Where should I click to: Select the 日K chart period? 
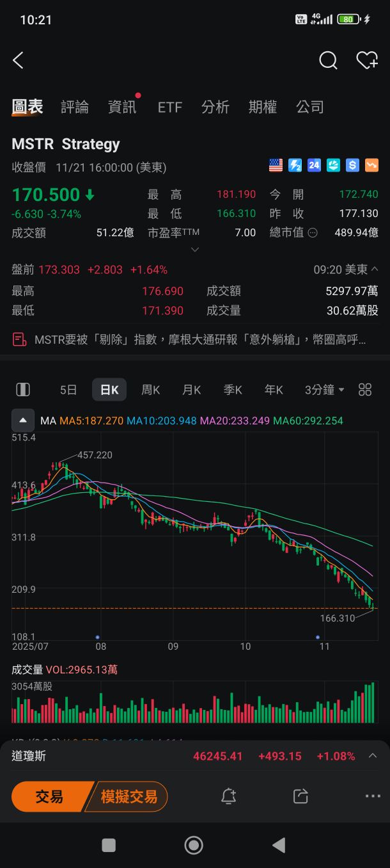pos(109,390)
